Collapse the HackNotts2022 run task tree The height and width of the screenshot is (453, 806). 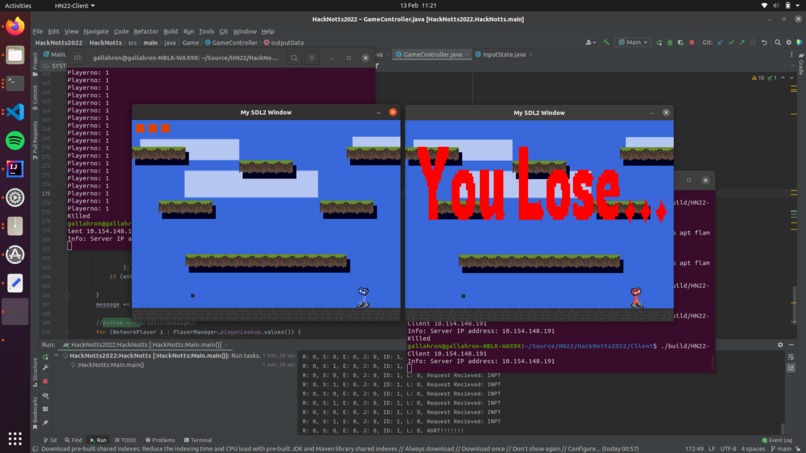coord(57,356)
